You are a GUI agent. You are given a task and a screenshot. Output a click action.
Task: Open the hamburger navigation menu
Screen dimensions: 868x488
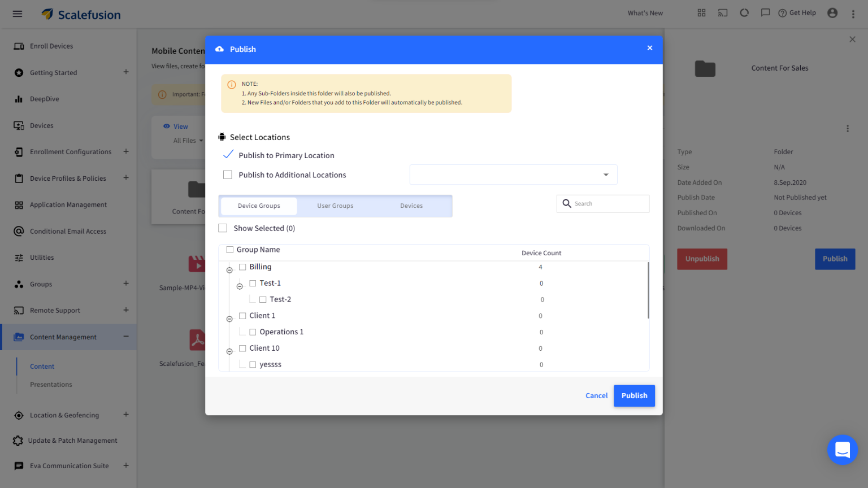coord(17,14)
